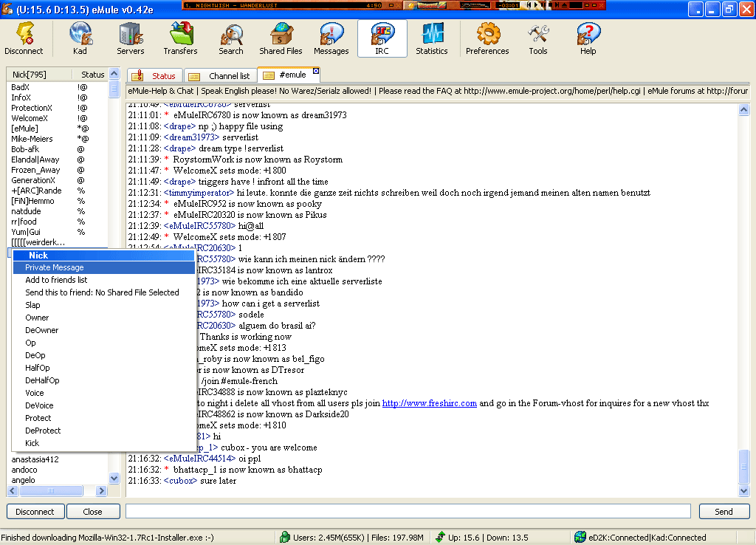
Task: Click the nick list vertical scrollbar thumb
Action: pos(114,89)
